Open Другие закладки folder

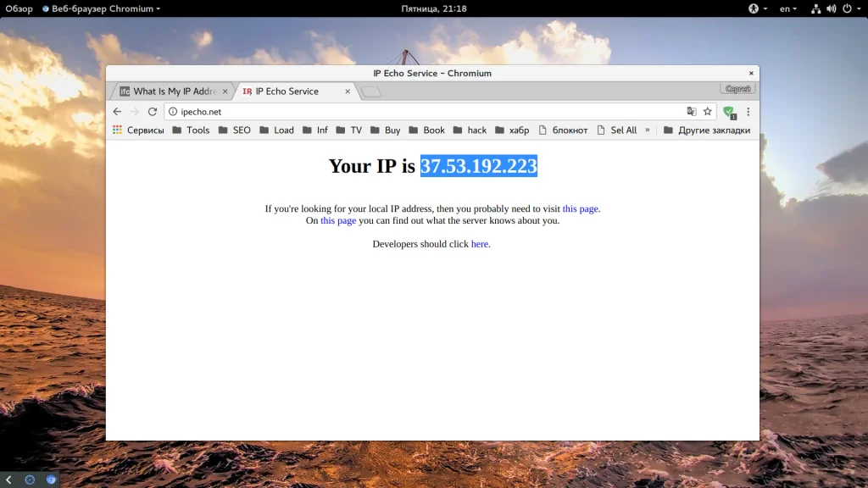tap(707, 130)
